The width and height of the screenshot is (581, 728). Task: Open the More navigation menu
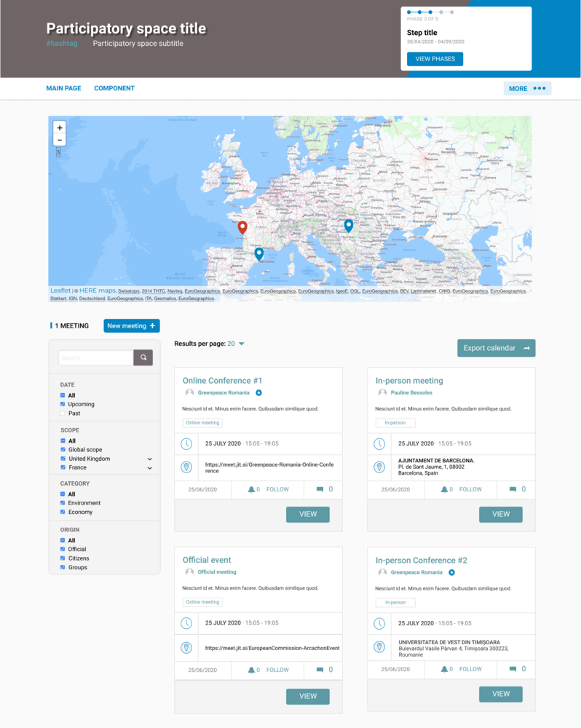click(527, 89)
